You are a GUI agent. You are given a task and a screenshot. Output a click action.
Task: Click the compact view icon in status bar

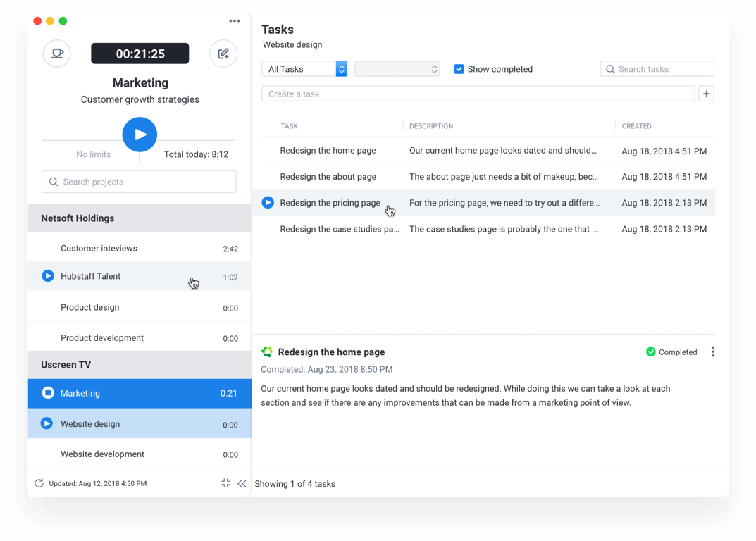tap(225, 483)
